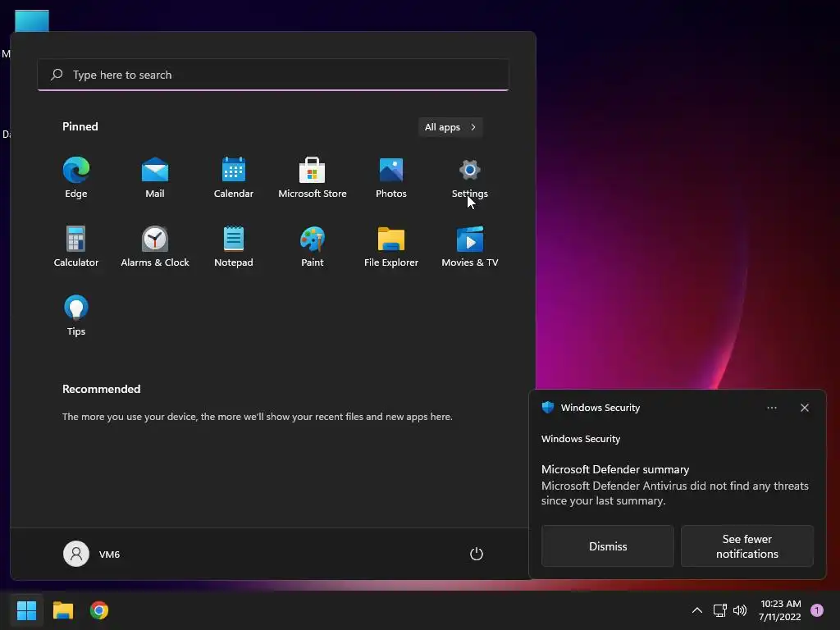Open the Edge browser from pinned apps
The height and width of the screenshot is (630, 840).
pos(76,178)
